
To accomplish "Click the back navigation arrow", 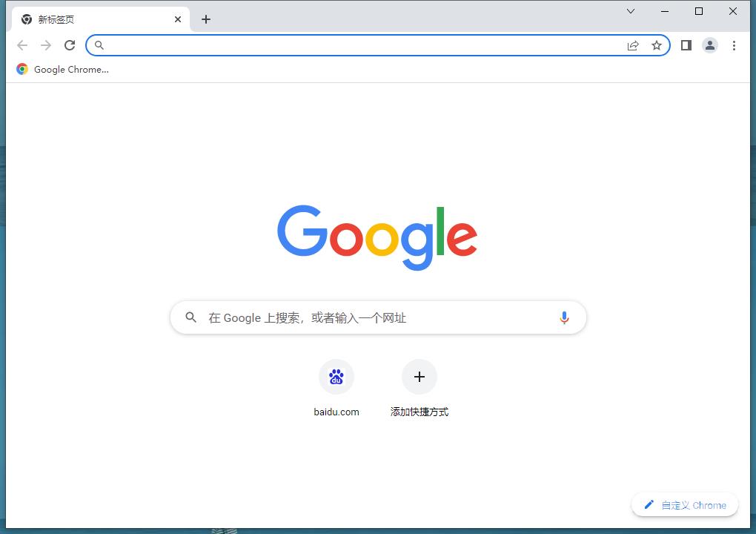I will tap(22, 45).
